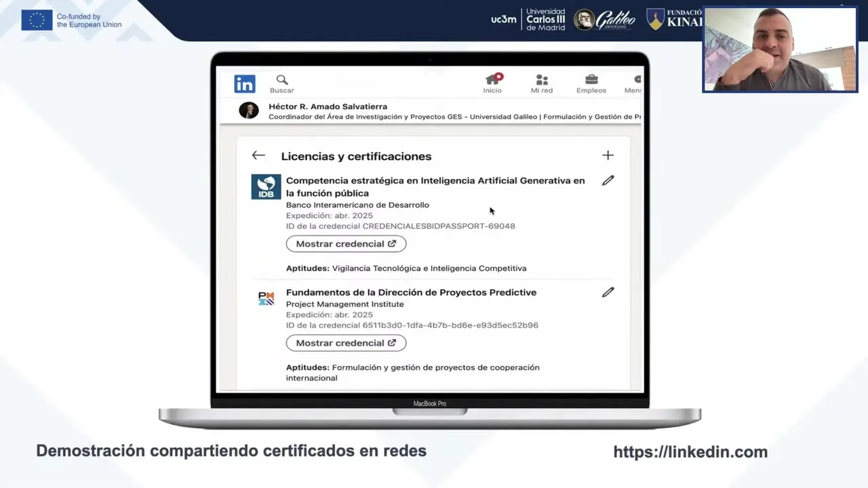Click the presenter webcam video thumbnail
This screenshot has width=868, height=488.
point(780,49)
